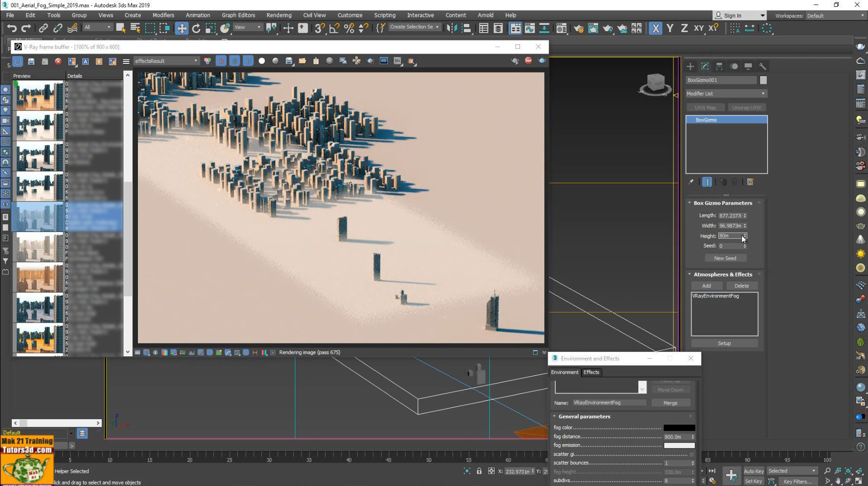The width and height of the screenshot is (868, 486).
Task: Open the Selected key filter dropdown
Action: click(x=792, y=471)
